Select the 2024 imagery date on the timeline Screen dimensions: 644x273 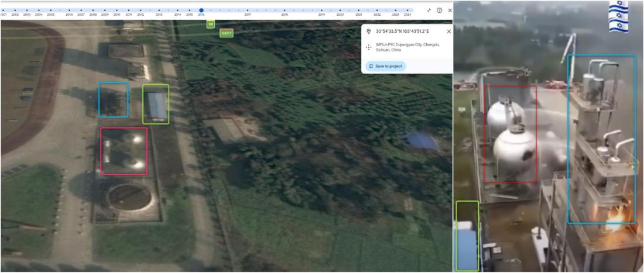click(407, 11)
